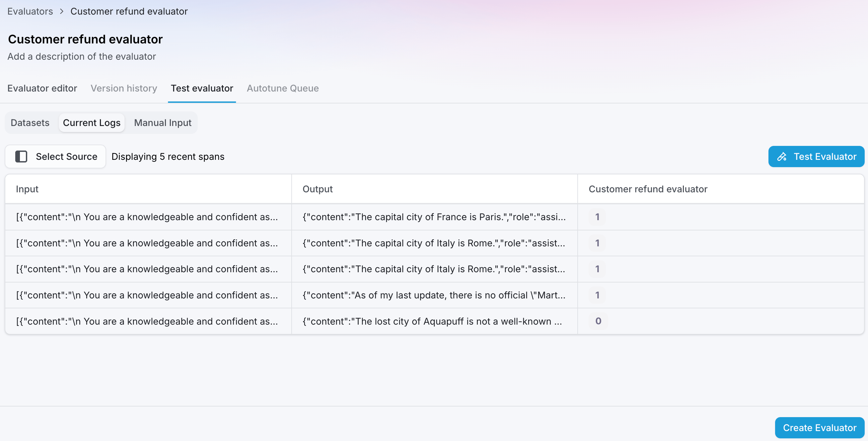
Task: Switch to Manual Input option
Action: (163, 123)
